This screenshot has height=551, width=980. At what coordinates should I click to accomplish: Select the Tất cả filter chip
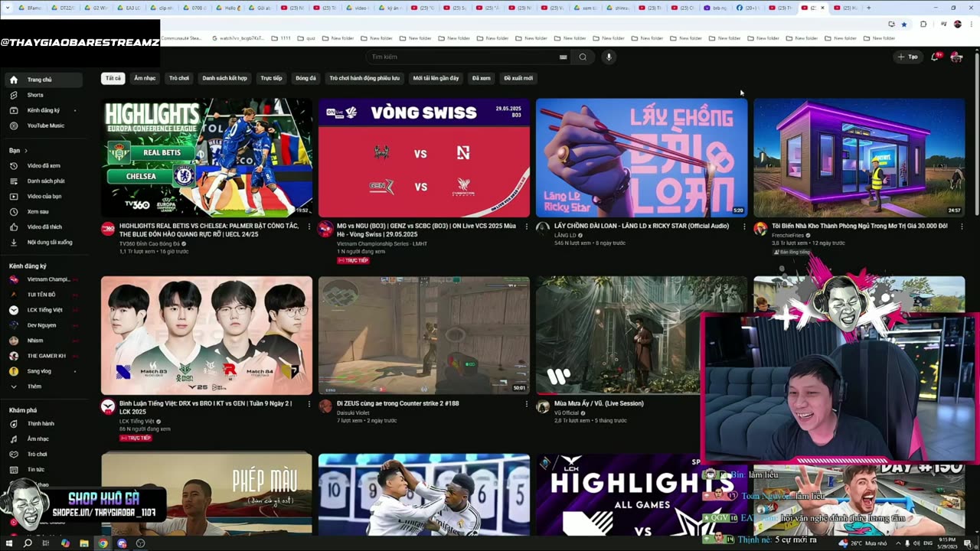tap(113, 78)
